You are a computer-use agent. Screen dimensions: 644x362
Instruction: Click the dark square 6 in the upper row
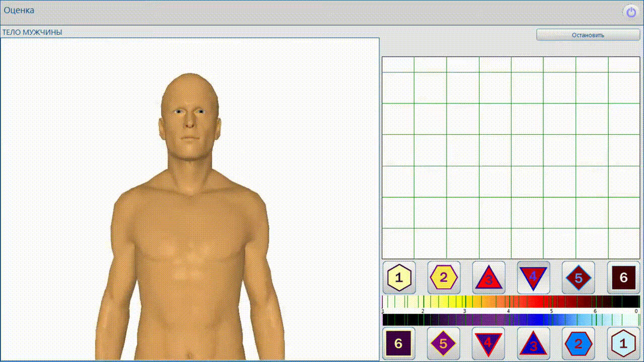623,278
